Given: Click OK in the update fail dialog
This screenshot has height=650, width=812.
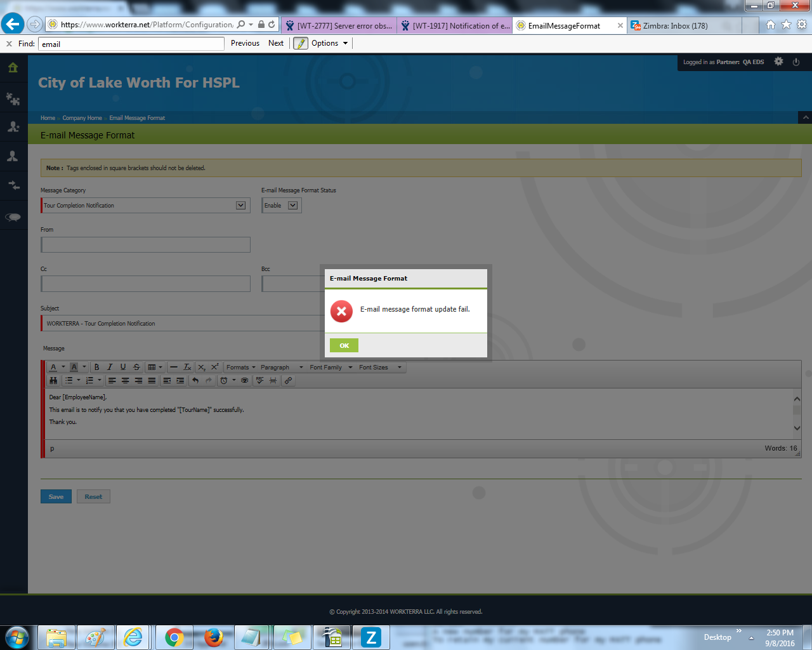Looking at the screenshot, I should tap(344, 345).
